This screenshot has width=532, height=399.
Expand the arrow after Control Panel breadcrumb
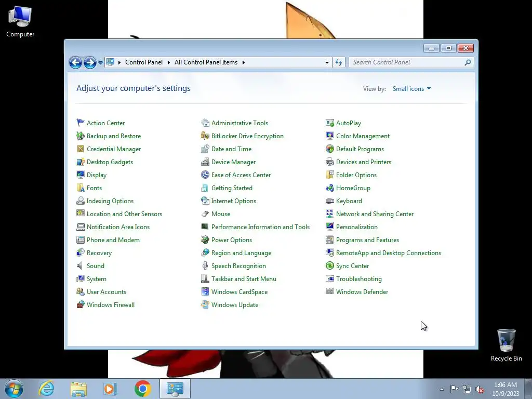coord(169,62)
